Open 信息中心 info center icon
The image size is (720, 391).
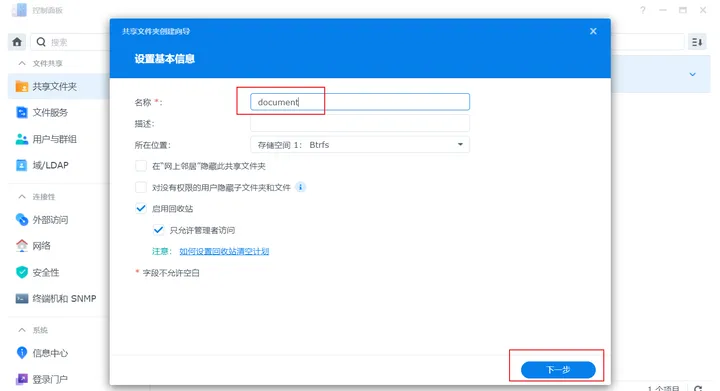(22, 352)
